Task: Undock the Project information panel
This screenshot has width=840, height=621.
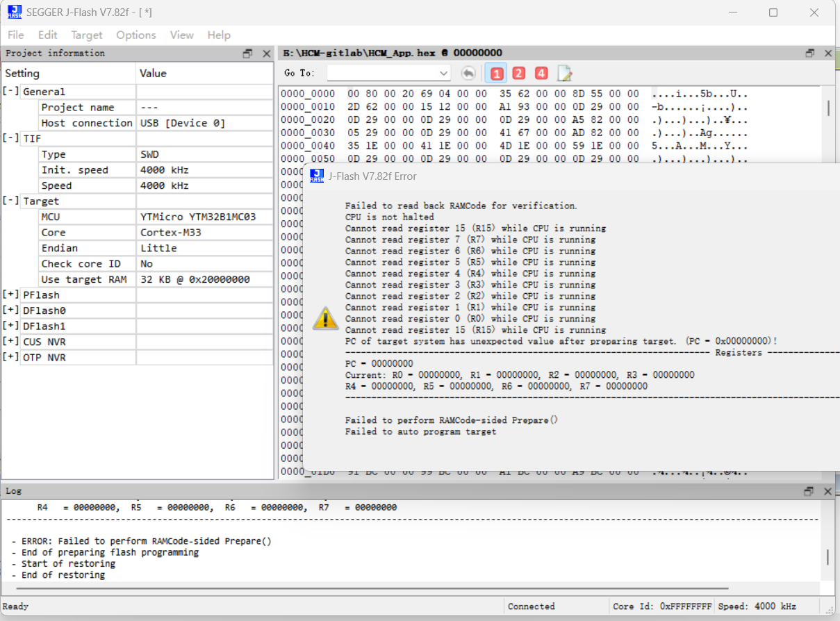Action: 247,53
